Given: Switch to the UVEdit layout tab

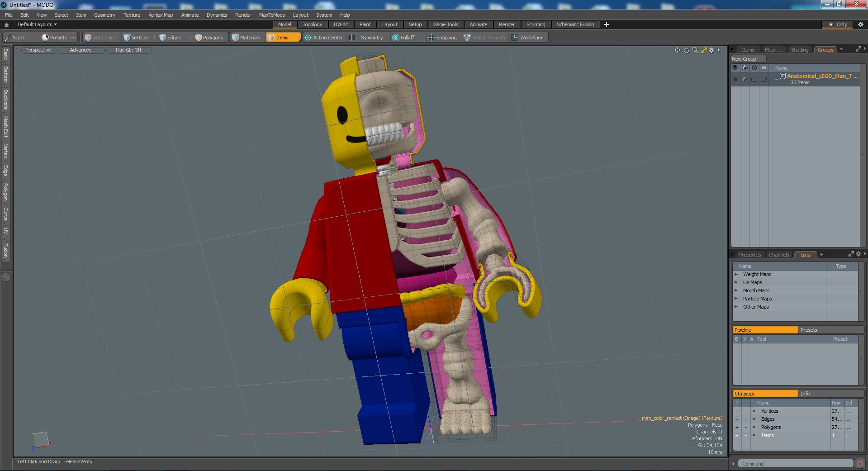Looking at the screenshot, I should pos(341,24).
